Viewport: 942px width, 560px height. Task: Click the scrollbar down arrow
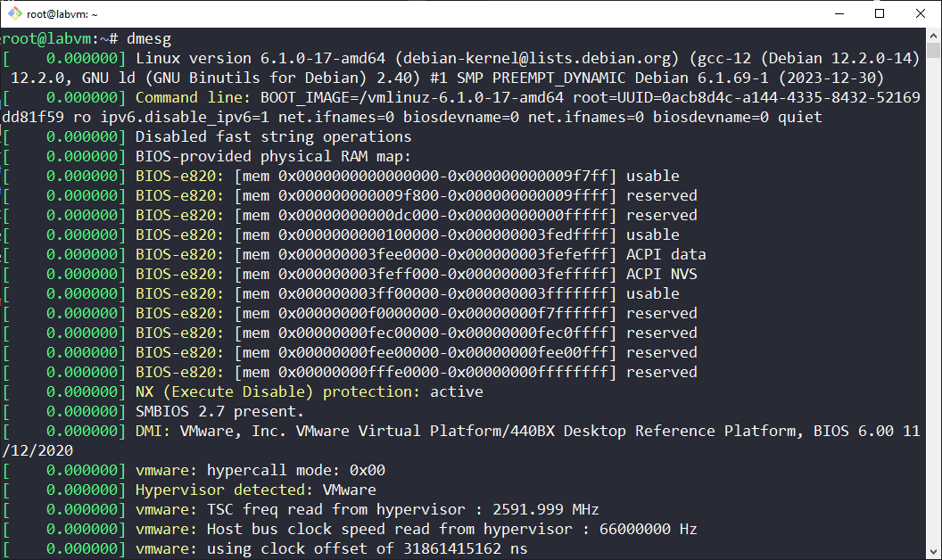pos(935,551)
